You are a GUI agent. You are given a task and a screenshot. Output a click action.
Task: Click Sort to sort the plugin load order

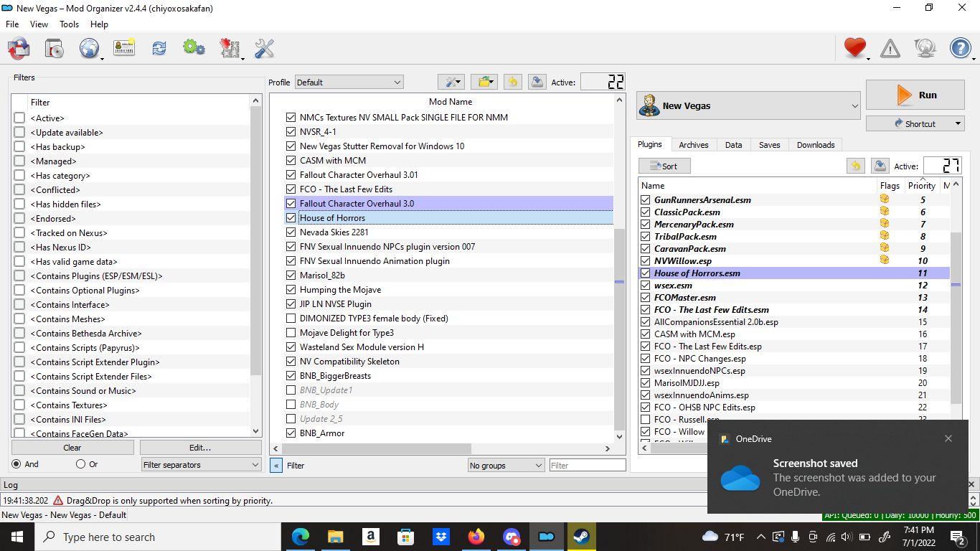pyautogui.click(x=664, y=166)
